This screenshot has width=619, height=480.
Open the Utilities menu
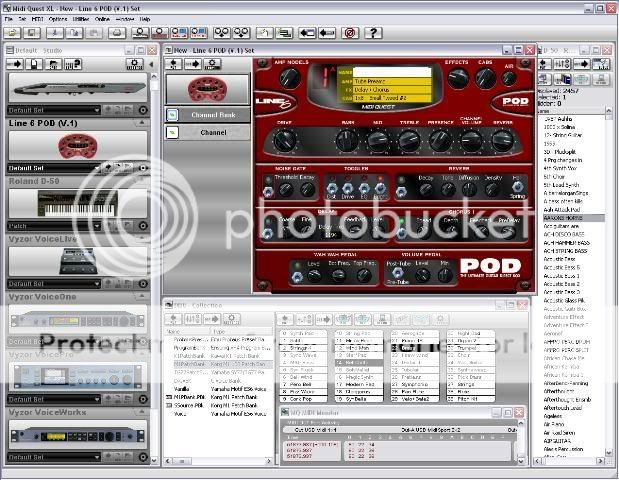[x=81, y=19]
